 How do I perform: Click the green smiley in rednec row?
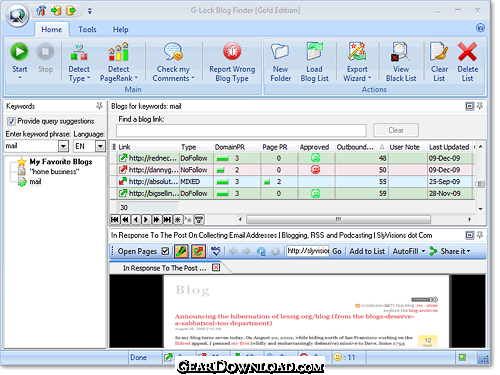tap(315, 158)
